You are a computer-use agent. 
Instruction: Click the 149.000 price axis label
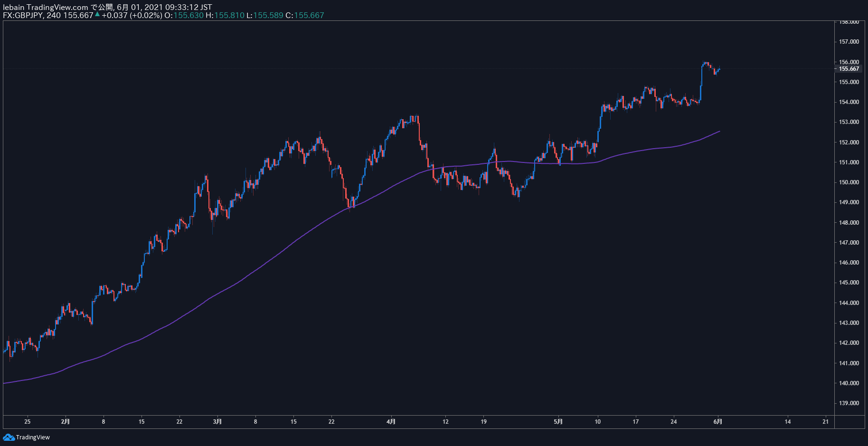pos(849,202)
